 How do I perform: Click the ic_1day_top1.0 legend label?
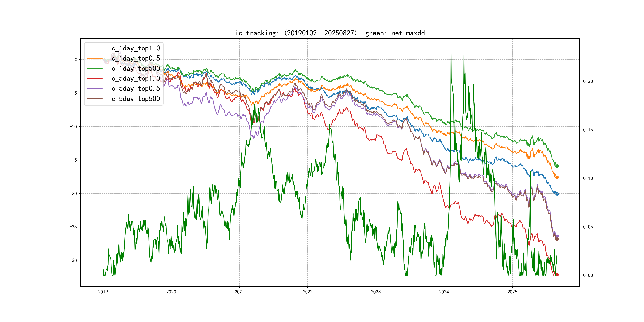(134, 48)
